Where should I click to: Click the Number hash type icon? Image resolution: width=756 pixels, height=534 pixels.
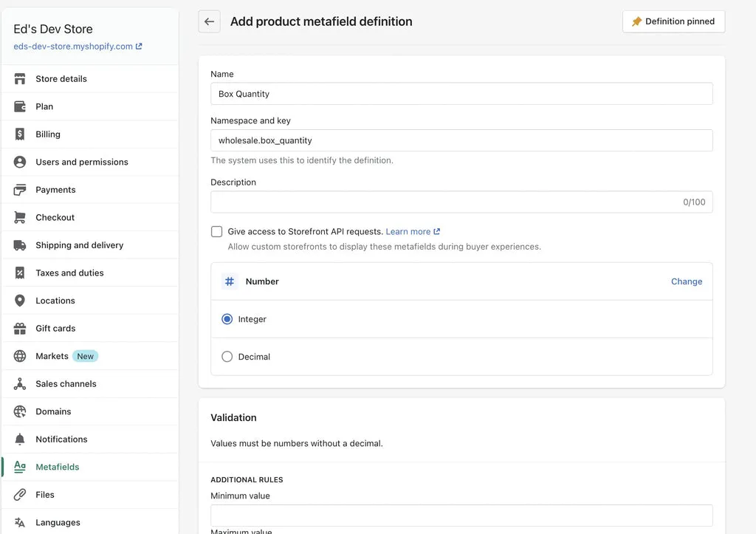click(230, 281)
